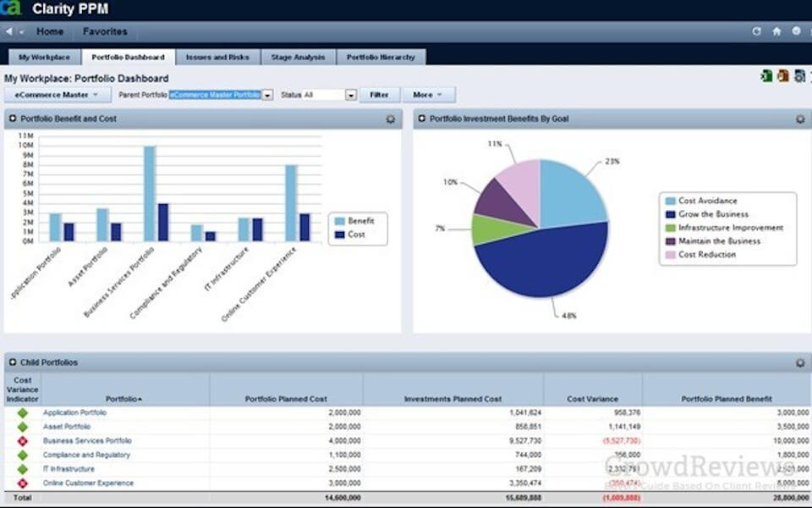Open the Asset Portfolio link
This screenshot has height=508, width=812.
(65, 426)
